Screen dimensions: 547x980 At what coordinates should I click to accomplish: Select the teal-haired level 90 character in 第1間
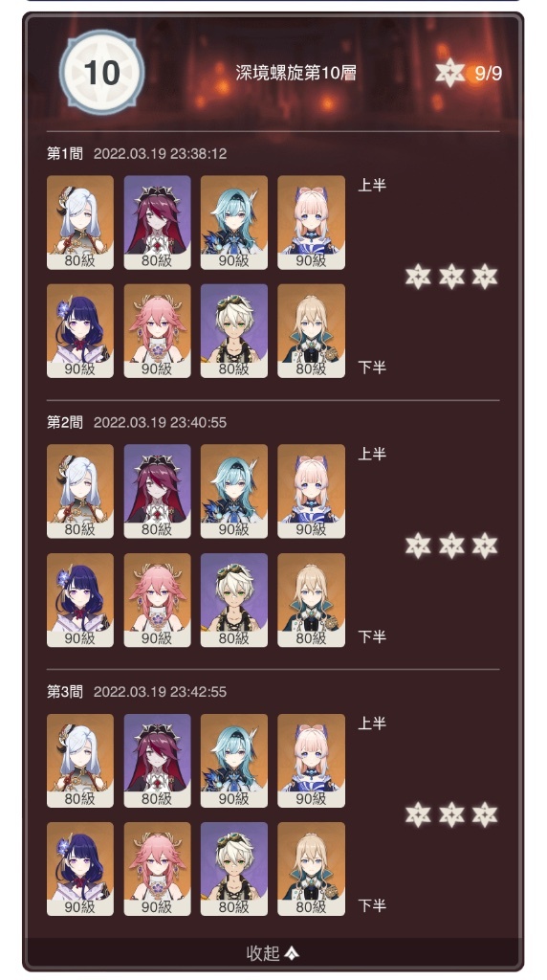[x=234, y=222]
